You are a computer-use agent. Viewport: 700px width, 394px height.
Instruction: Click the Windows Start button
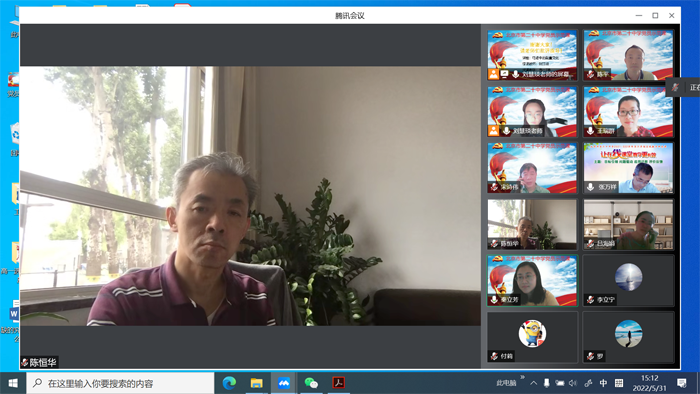click(x=13, y=383)
